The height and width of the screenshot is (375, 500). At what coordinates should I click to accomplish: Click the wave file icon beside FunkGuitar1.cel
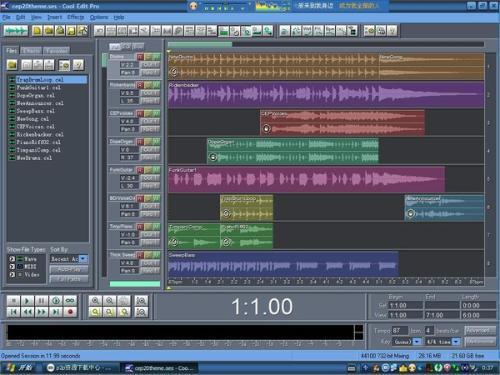pyautogui.click(x=12, y=88)
